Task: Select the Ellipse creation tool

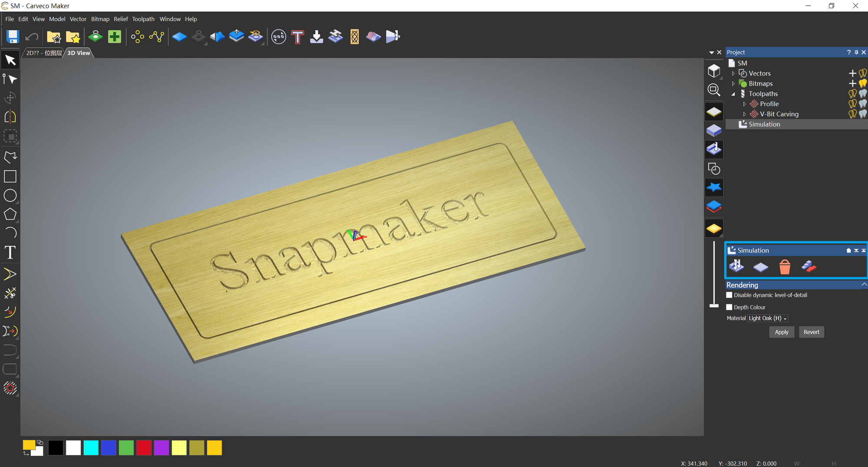Action: tap(10, 195)
